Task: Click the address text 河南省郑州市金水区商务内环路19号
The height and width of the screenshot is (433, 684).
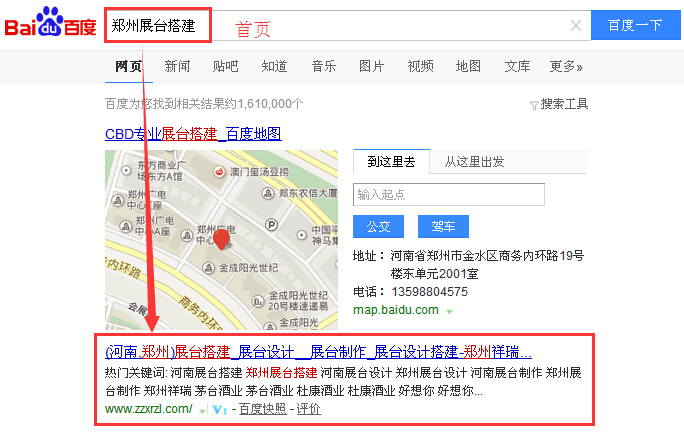Action: tap(487, 256)
